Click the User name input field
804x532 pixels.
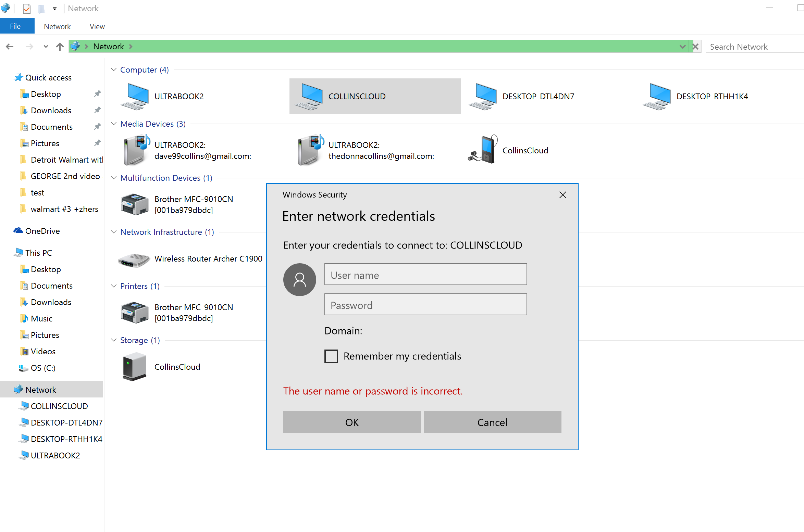[425, 274]
